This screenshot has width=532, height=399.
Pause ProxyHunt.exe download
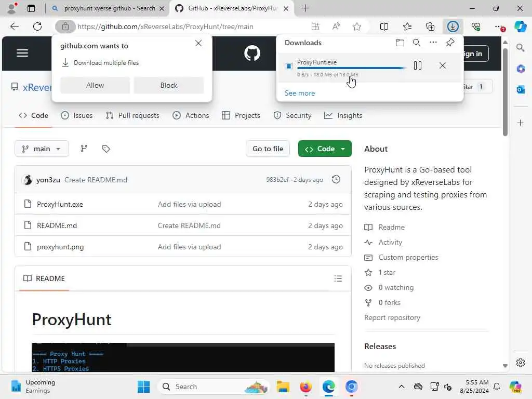coord(418,65)
